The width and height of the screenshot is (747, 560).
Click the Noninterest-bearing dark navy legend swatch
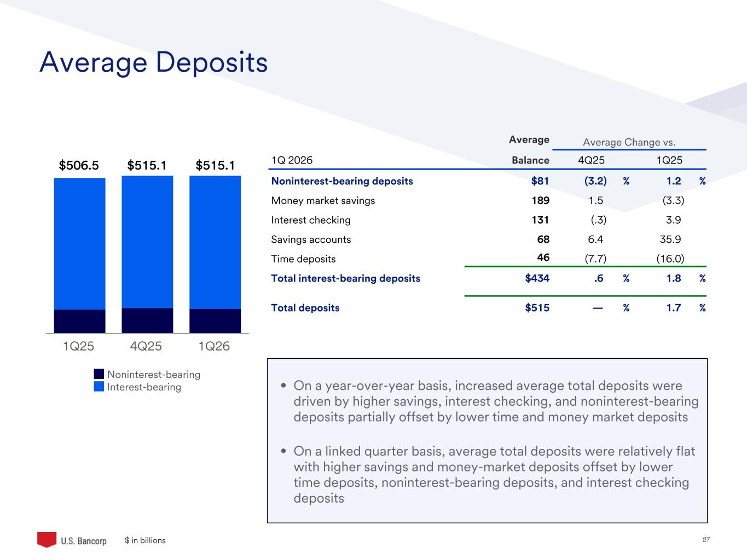point(99,374)
